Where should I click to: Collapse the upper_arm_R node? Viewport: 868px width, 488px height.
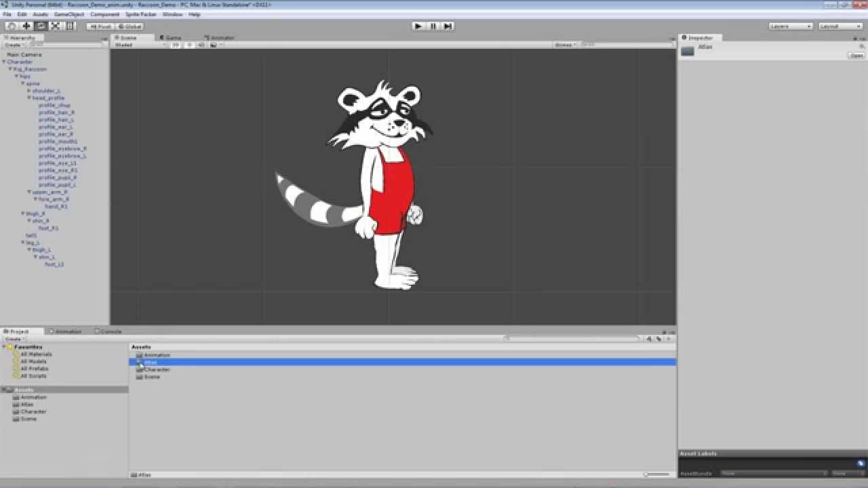coord(29,192)
